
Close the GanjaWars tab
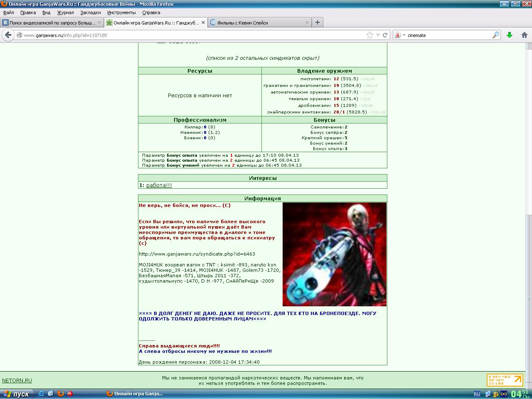(x=203, y=22)
